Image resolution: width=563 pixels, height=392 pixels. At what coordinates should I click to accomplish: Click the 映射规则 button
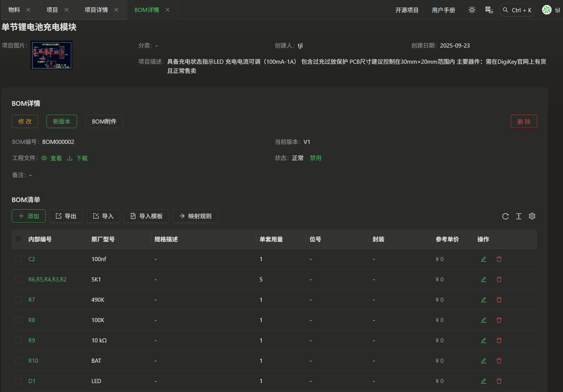(195, 216)
